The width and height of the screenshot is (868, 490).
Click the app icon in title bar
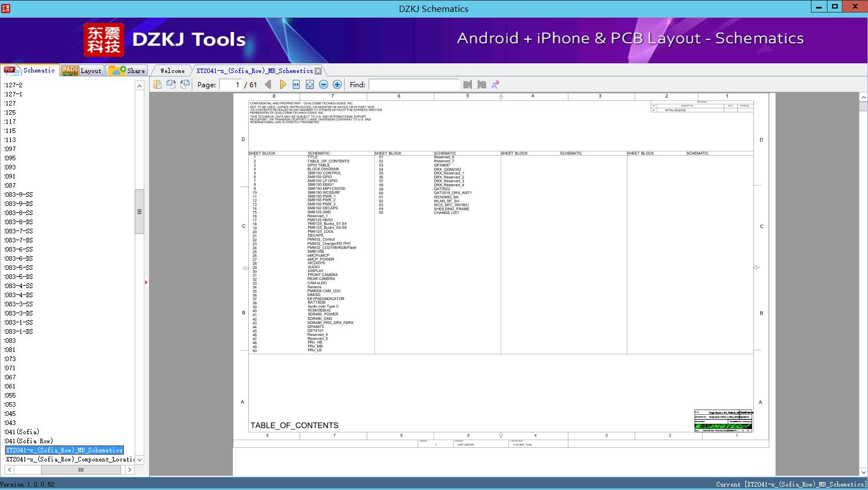6,9
